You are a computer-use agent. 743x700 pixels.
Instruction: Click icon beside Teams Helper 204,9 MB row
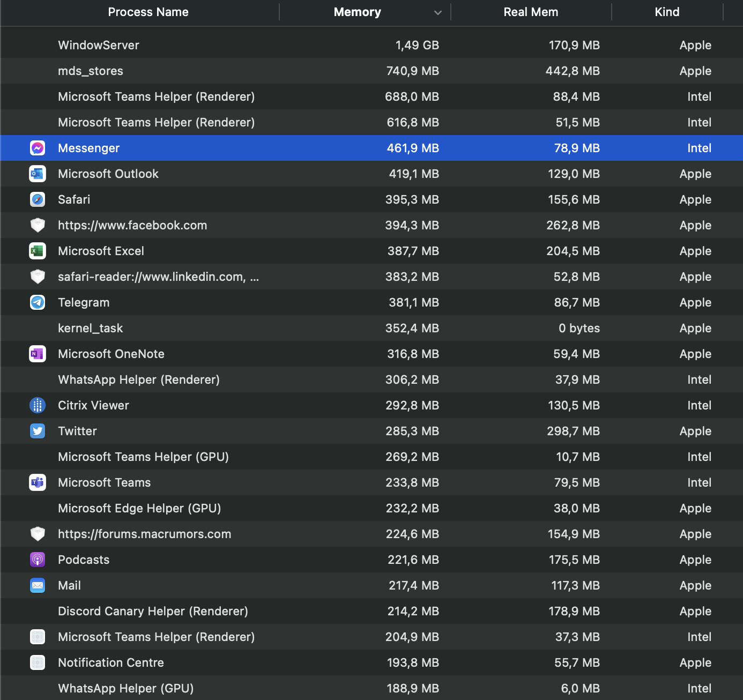(x=38, y=637)
